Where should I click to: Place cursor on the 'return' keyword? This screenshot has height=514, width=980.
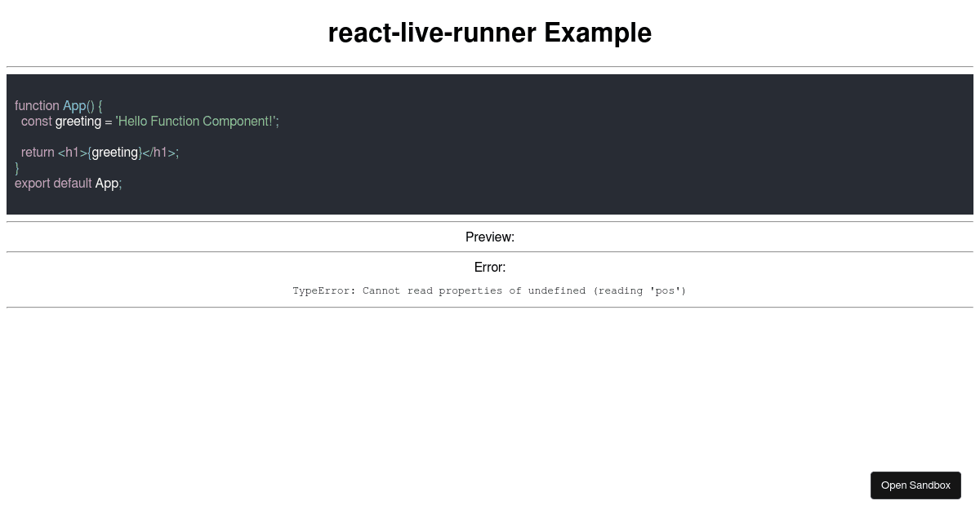(x=38, y=153)
